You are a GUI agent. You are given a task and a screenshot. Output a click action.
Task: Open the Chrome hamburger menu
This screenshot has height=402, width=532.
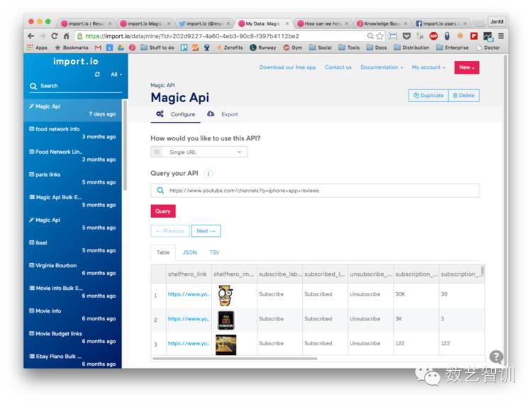pos(501,36)
